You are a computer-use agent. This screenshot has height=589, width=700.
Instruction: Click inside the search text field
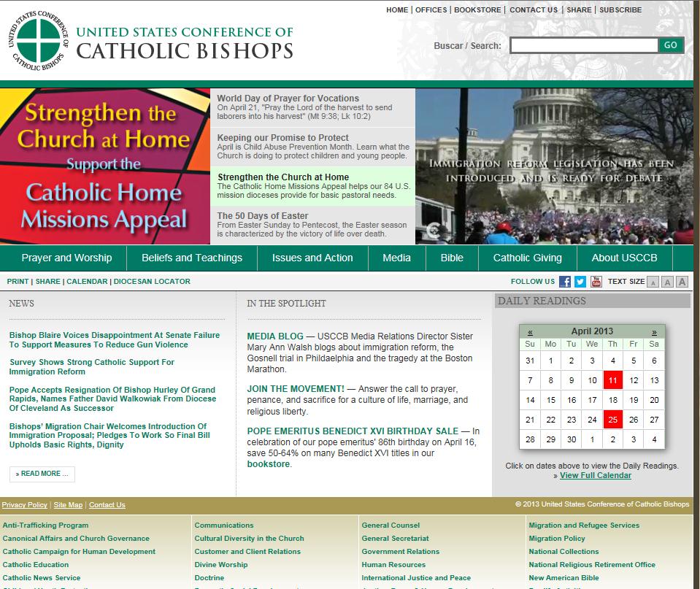click(583, 45)
